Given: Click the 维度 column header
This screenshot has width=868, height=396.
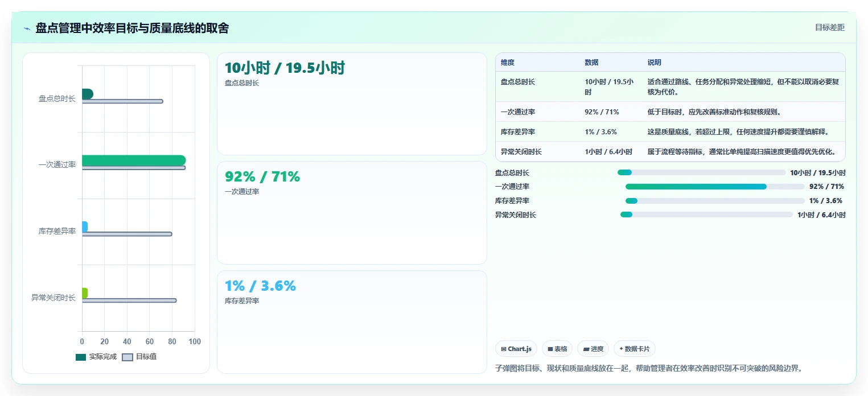Looking at the screenshot, I should point(507,63).
